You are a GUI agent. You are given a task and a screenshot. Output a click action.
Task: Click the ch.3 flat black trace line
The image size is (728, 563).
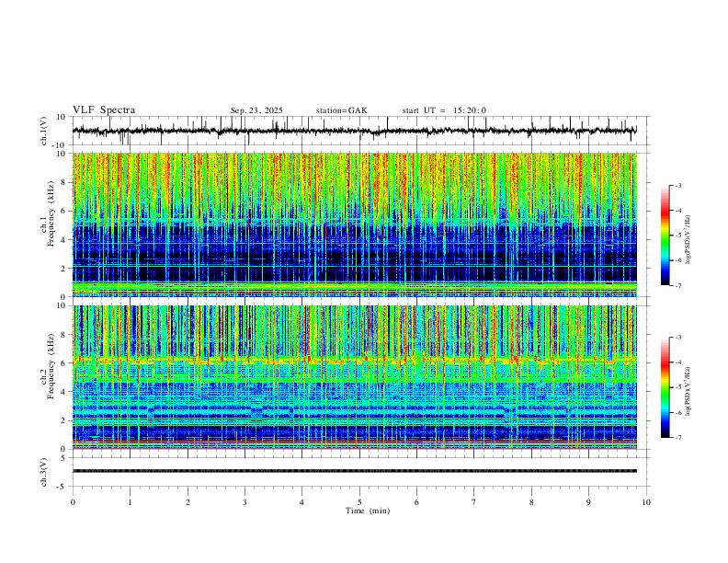[354, 471]
